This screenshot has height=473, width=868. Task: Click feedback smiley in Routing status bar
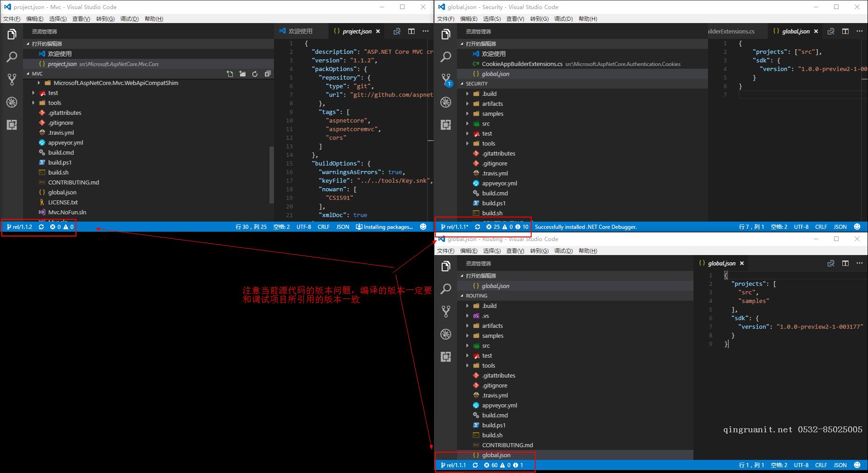(x=857, y=465)
